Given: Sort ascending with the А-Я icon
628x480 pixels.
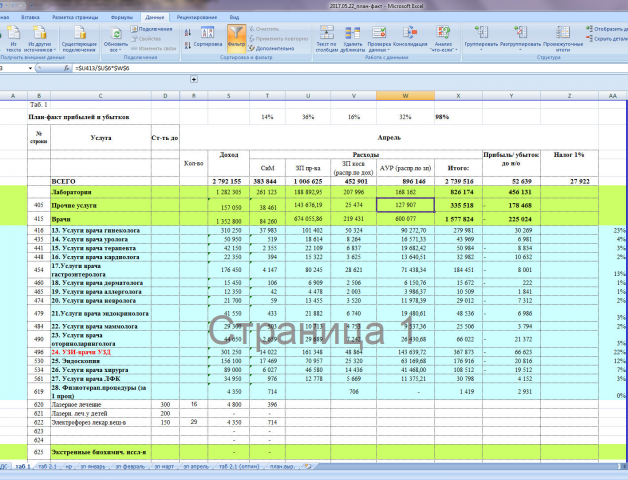Looking at the screenshot, I should tap(187, 33).
